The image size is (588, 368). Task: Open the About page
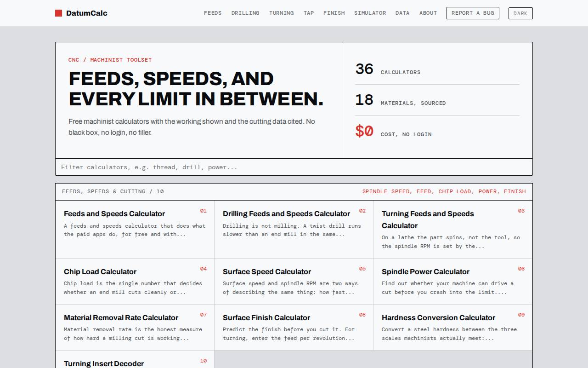click(428, 13)
